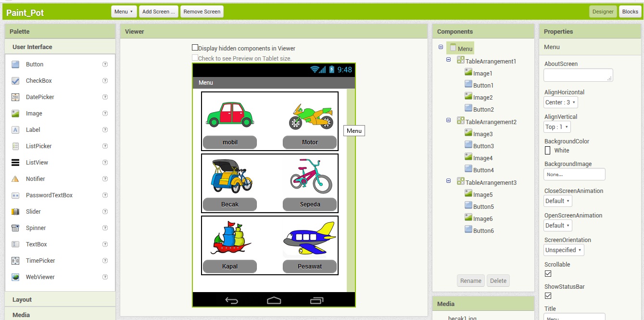The height and width of the screenshot is (320, 644).
Task: Open the AlignHorizontal dropdown showing Center
Action: [x=560, y=102]
